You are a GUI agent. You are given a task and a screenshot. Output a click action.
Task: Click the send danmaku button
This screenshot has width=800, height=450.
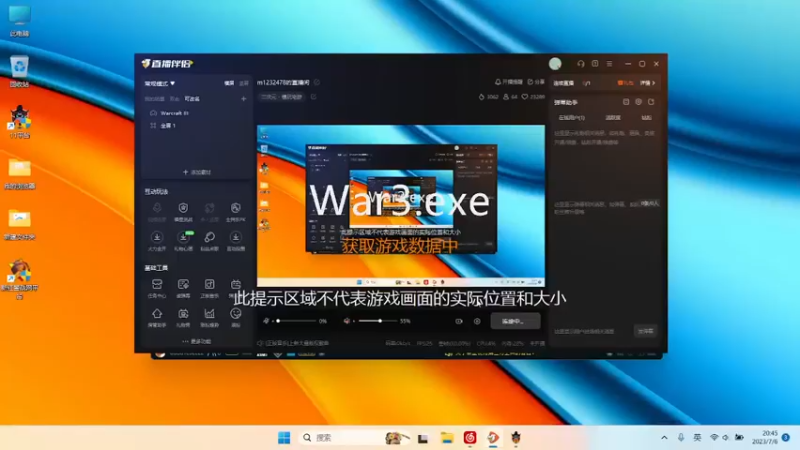coord(645,331)
